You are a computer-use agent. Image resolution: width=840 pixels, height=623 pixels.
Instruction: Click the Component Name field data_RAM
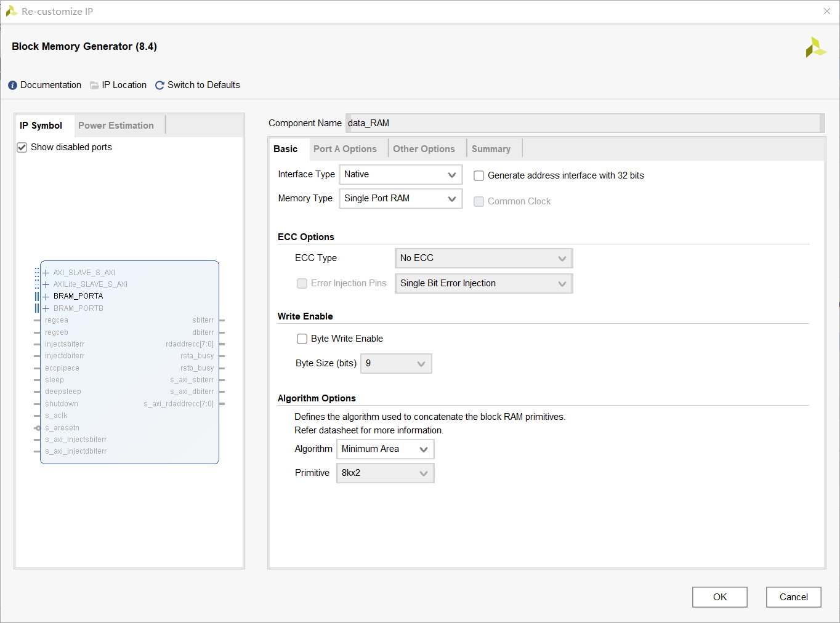(585, 123)
